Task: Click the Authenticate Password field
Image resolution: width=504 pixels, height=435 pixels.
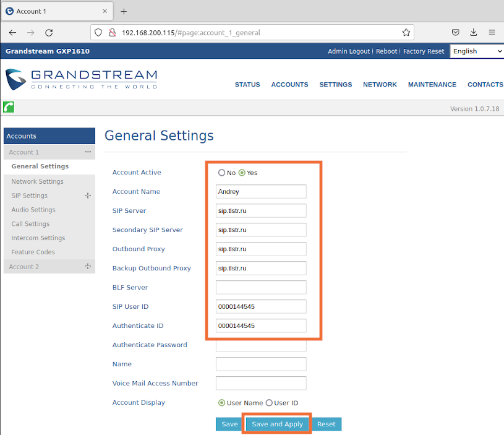Action: coord(261,346)
